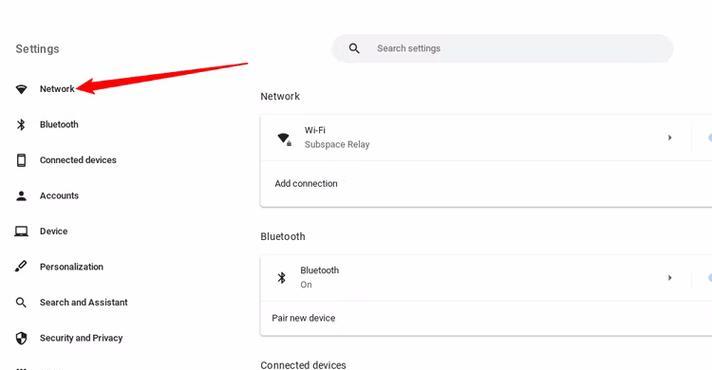
Task: Click the paintbrush icon for Personalization
Action: pyautogui.click(x=21, y=266)
